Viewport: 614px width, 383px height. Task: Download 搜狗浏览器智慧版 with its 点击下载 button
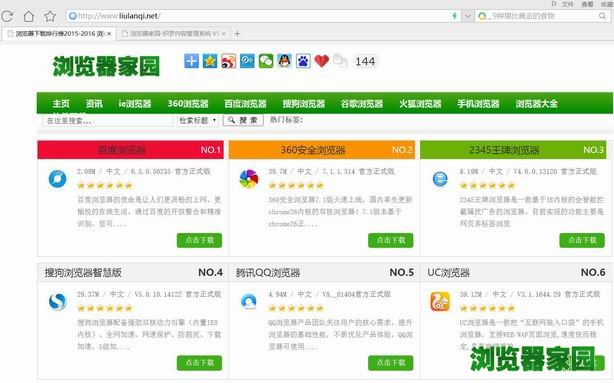[199, 363]
